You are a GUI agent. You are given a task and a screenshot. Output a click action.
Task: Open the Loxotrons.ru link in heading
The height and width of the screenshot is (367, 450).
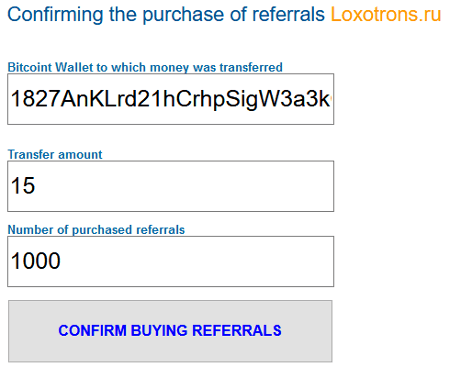386,15
